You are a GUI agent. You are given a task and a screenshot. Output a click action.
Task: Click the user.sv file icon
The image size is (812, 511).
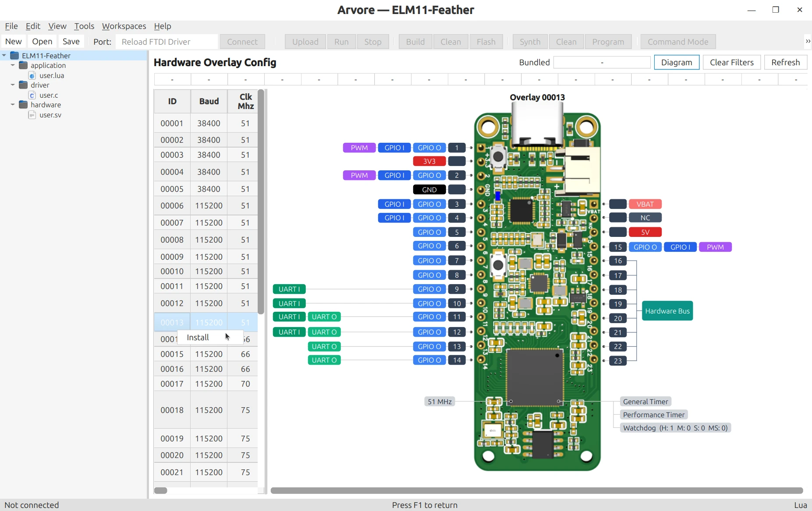point(32,115)
